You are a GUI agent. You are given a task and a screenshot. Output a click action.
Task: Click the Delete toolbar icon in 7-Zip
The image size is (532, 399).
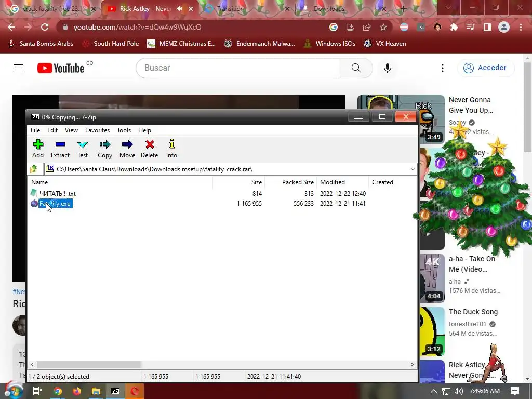click(x=149, y=149)
